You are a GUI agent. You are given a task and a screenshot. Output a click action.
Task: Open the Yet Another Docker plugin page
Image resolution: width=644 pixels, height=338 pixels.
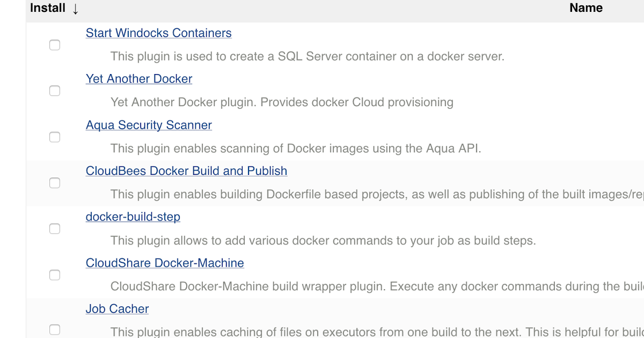click(138, 79)
